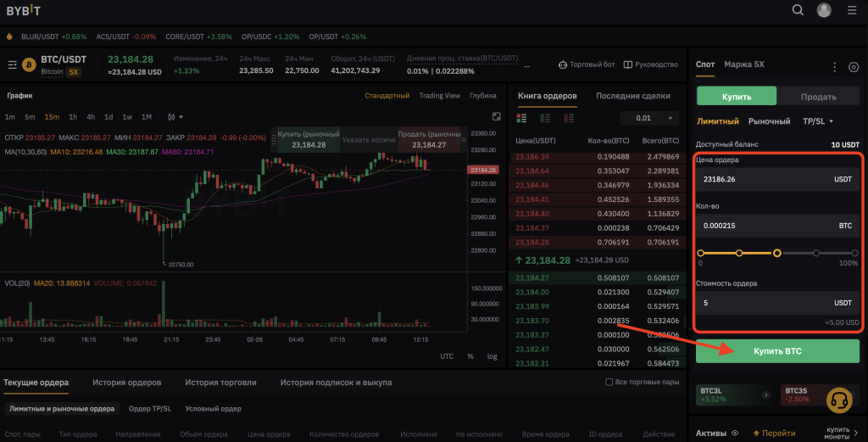Open the TP/SL order type dropdown
Viewport: 868px width, 442px height.
pyautogui.click(x=818, y=121)
